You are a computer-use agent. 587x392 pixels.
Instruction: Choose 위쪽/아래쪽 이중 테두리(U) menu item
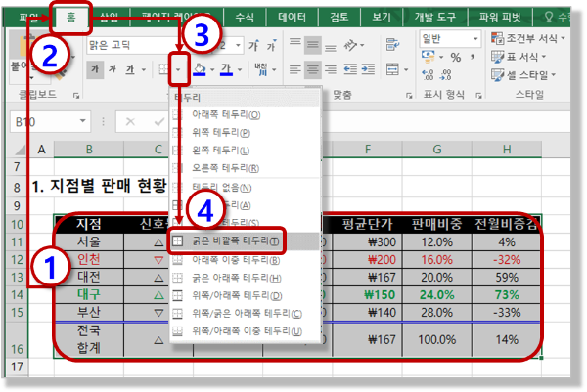tap(246, 331)
